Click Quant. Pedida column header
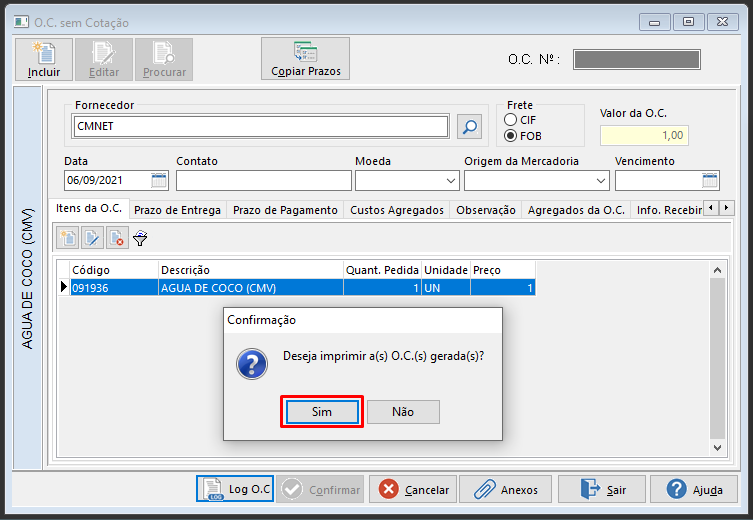 382,270
